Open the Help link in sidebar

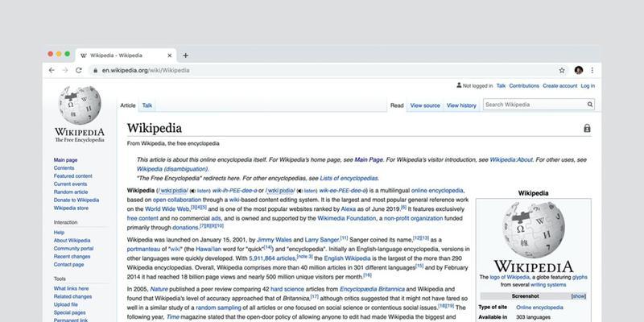[x=59, y=233]
